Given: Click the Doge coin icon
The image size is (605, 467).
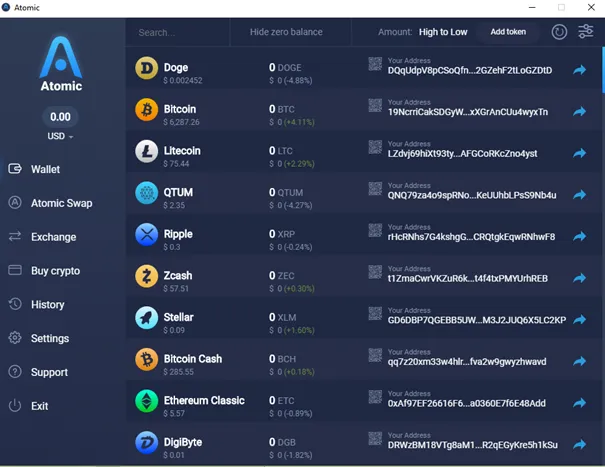Looking at the screenshot, I should click(x=147, y=68).
